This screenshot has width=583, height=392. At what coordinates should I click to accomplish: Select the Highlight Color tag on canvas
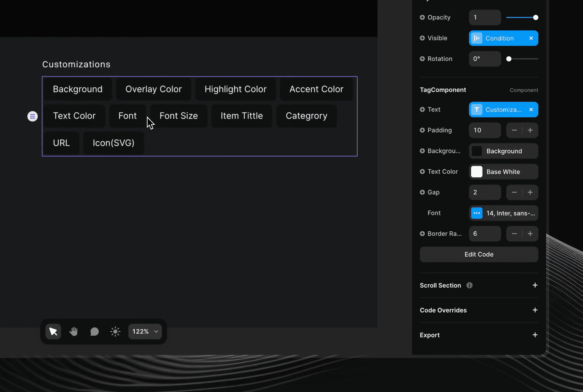click(x=235, y=89)
